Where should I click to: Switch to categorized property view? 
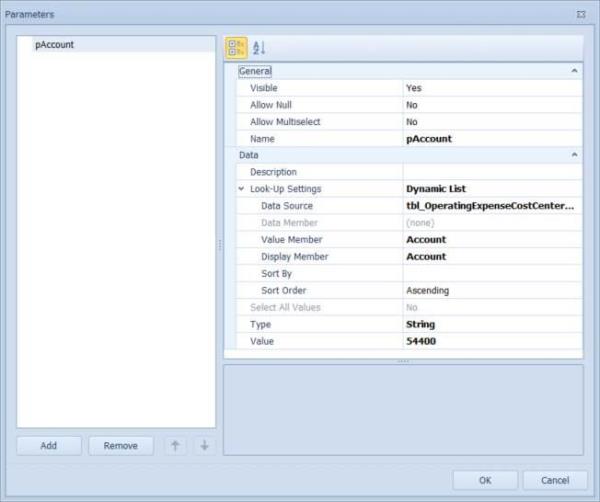coord(237,47)
